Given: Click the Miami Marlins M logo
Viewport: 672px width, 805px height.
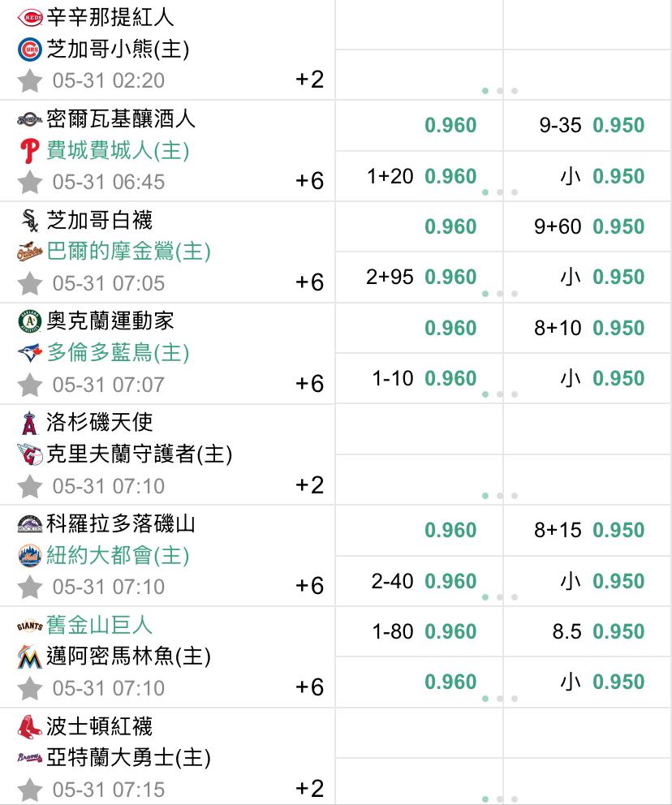Looking at the screenshot, I should (x=30, y=656).
